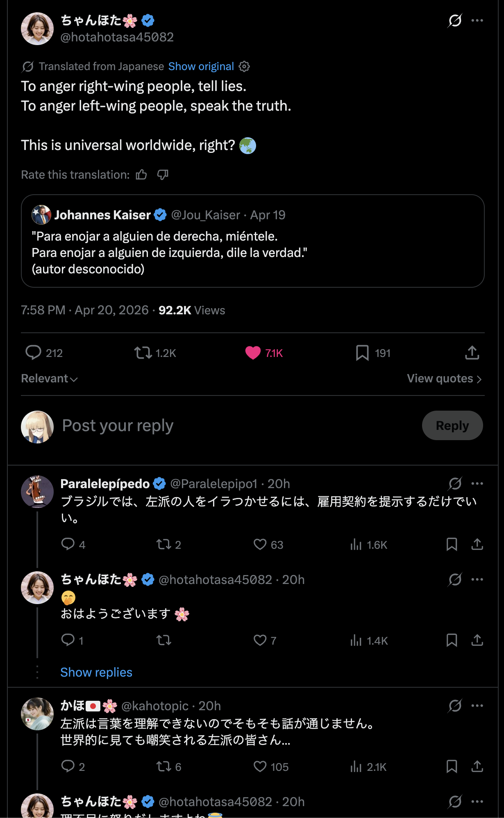
Task: Rate translation with thumbs up
Action: [x=141, y=175]
